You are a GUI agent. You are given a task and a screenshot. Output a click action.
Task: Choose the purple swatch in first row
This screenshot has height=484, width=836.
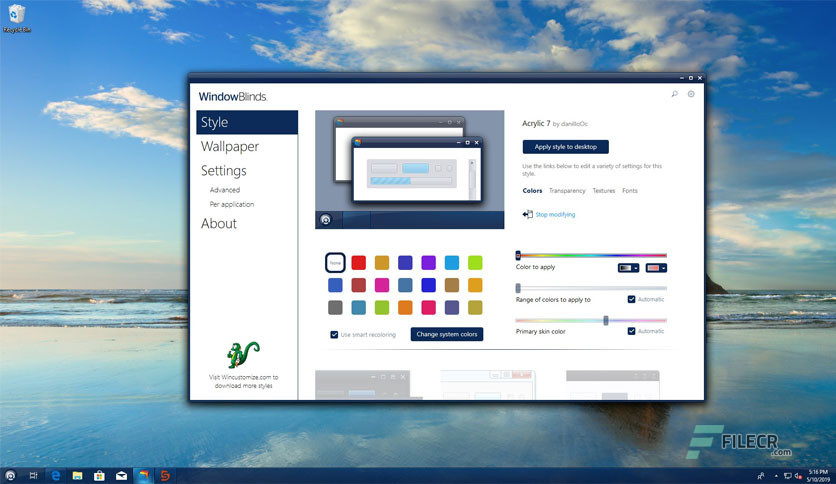pos(428,263)
